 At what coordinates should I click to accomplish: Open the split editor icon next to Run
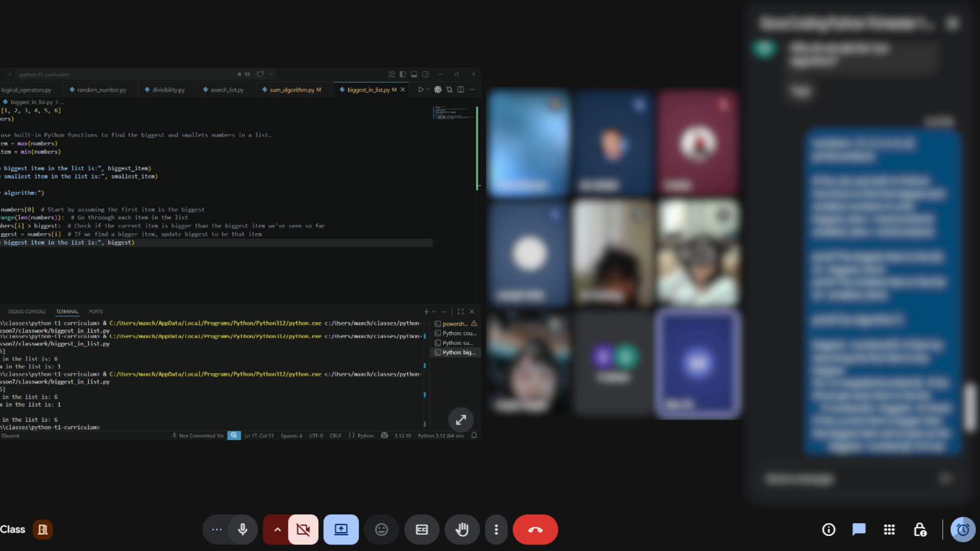click(x=461, y=89)
